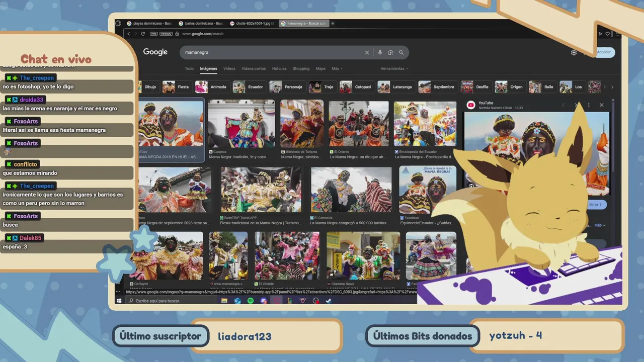Select the Shopping results tab
The height and width of the screenshot is (362, 644).
[301, 68]
